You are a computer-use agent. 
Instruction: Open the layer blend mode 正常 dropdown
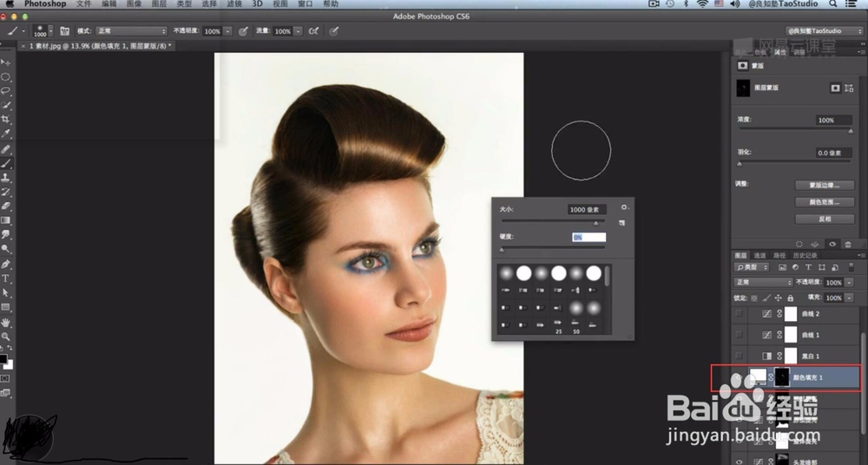[764, 283]
